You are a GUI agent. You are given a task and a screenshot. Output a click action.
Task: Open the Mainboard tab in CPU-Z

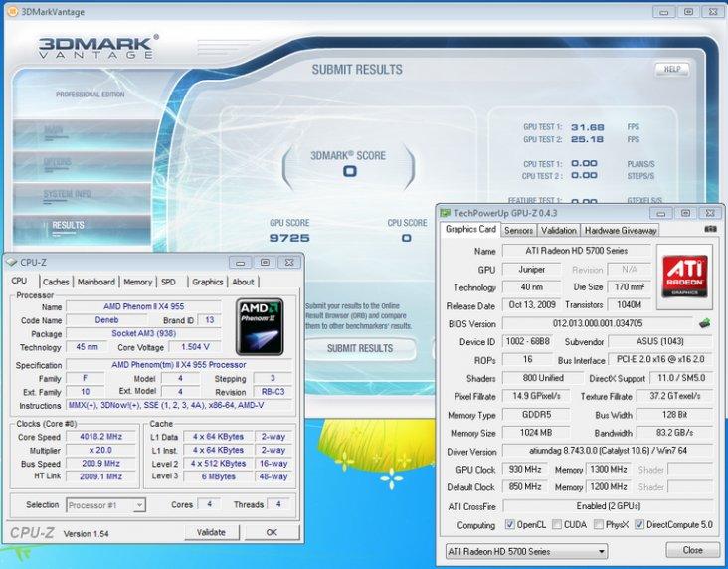click(x=96, y=282)
